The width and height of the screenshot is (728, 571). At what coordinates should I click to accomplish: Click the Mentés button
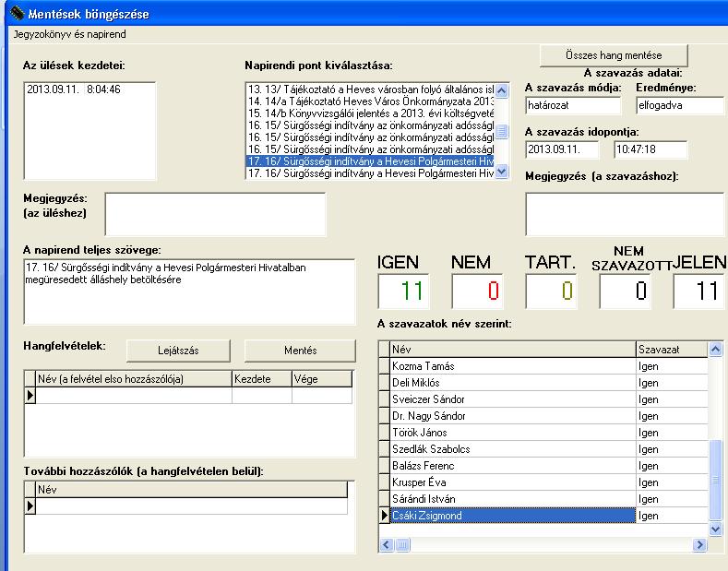click(300, 351)
